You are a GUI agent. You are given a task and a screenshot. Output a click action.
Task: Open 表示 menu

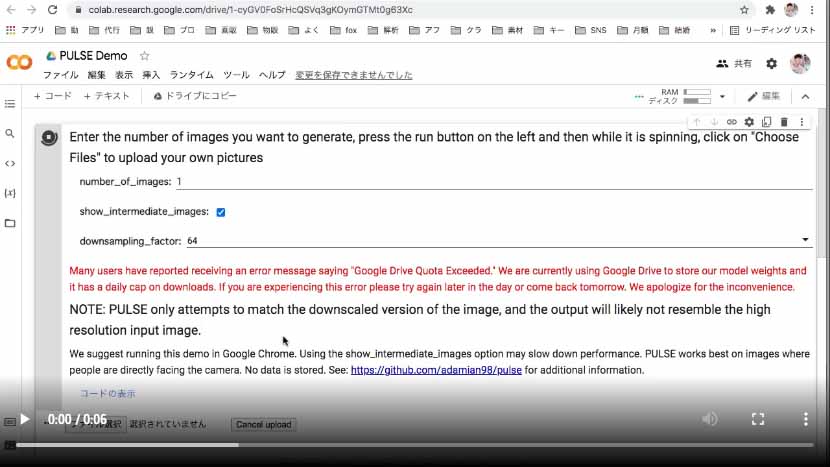pyautogui.click(x=124, y=75)
